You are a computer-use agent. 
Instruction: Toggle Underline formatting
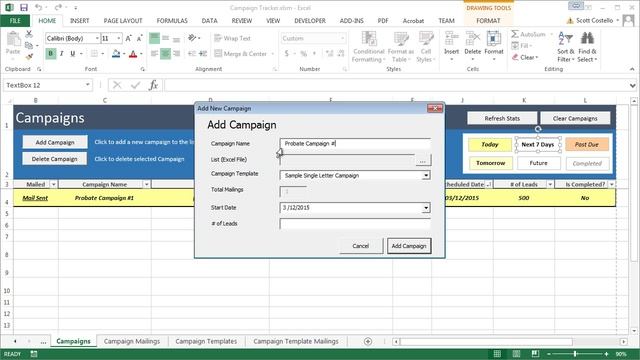73,53
